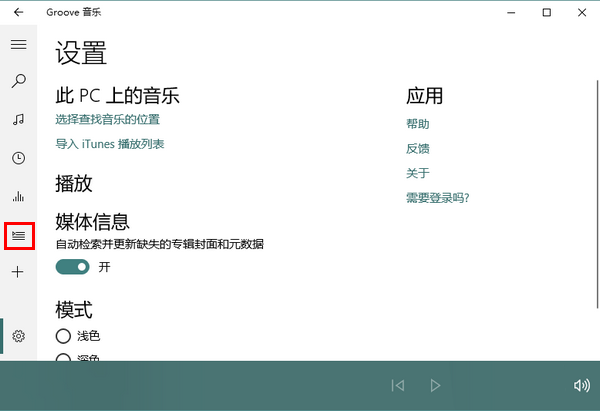Open the 帮助 help link
Screen dimensions: 600x411
point(418,124)
